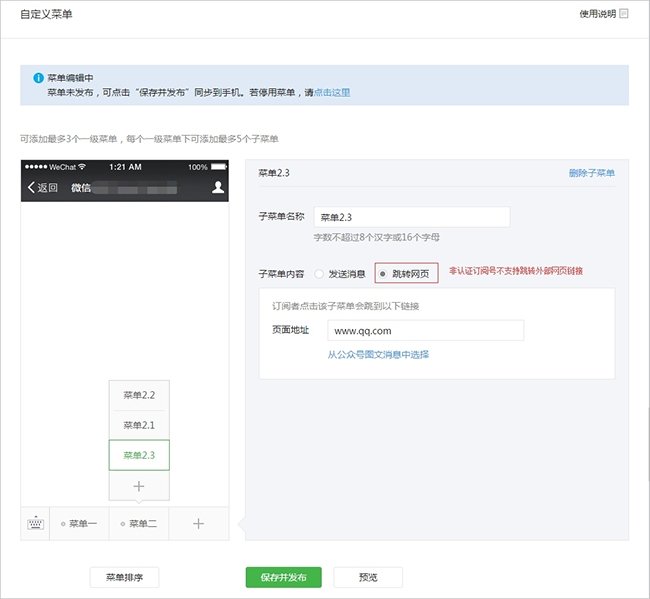
Task: Select submenu 菜单2.2 in preview
Action: click(139, 395)
